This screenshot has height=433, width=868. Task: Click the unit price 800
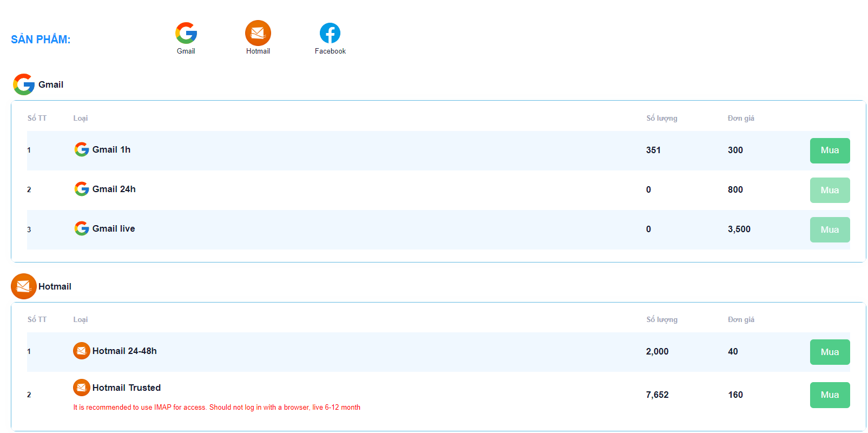pos(735,189)
